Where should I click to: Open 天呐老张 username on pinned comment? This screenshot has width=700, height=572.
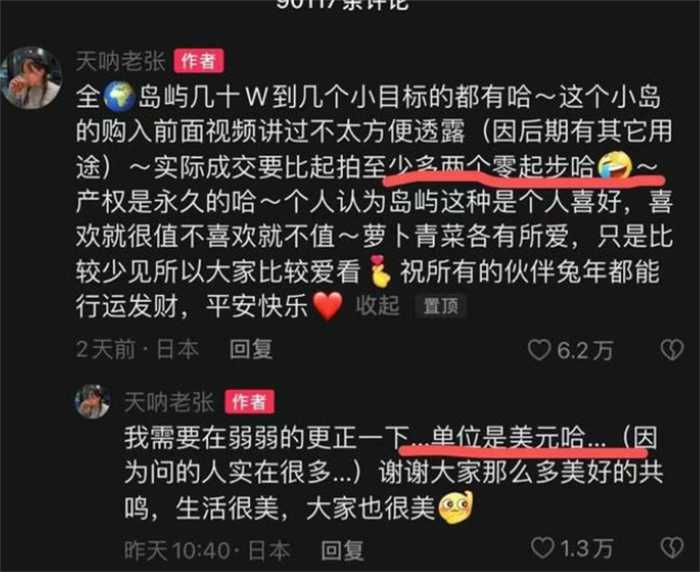(121, 61)
